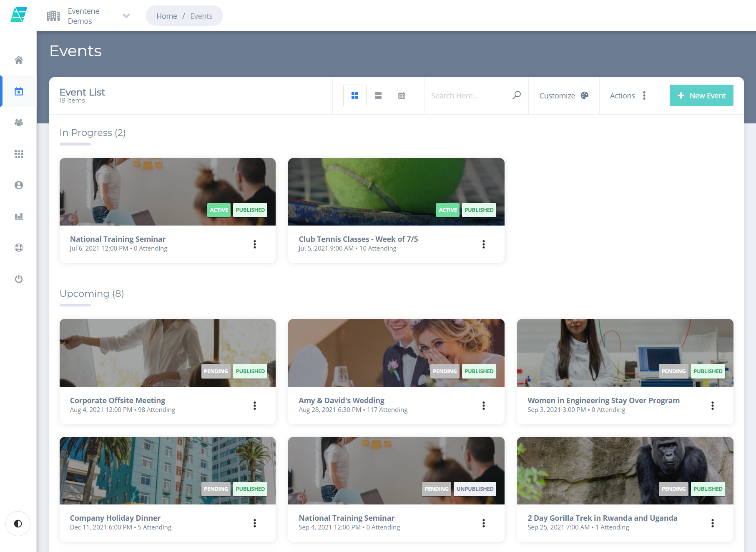Open the profile icon in the sidebar

click(18, 185)
